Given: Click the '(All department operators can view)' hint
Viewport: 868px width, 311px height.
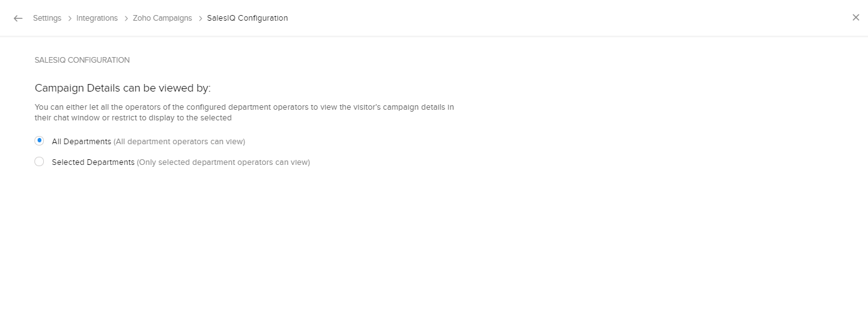Looking at the screenshot, I should [179, 142].
